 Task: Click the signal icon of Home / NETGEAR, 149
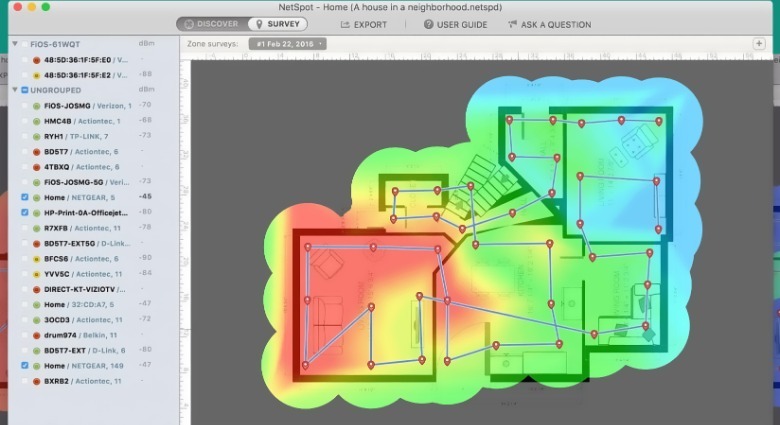36,366
